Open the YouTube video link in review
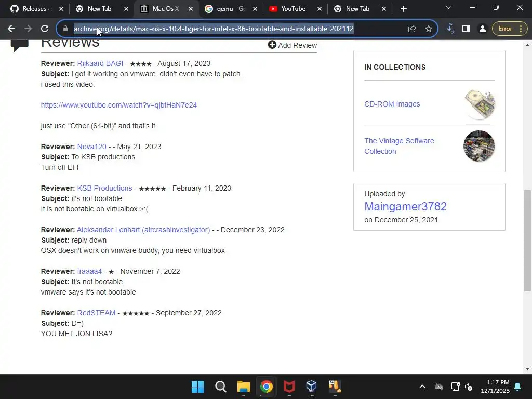The width and height of the screenshot is (532, 399). coord(119,105)
